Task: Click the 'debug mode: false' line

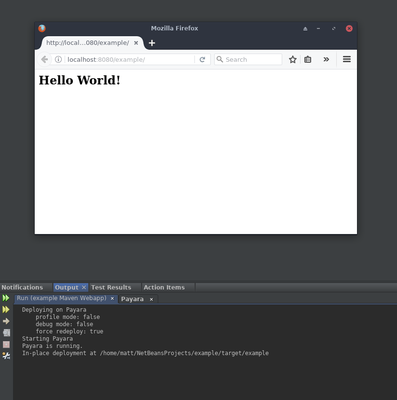Action: 64,324
